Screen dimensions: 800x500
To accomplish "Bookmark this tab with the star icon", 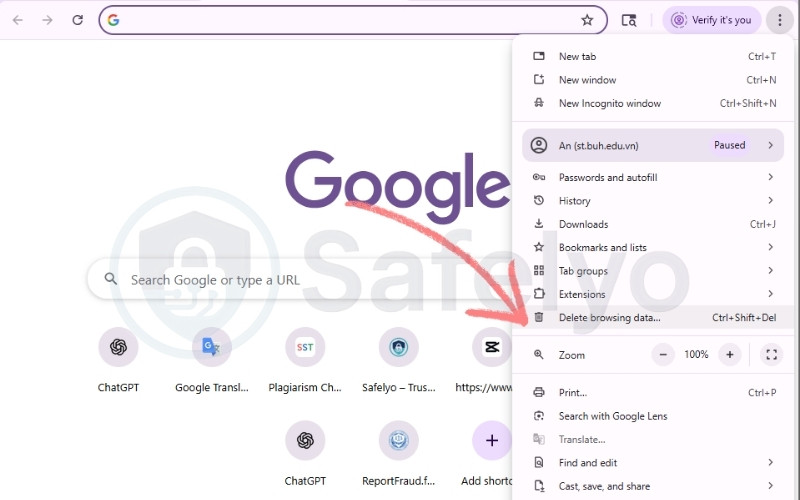I will (x=587, y=20).
